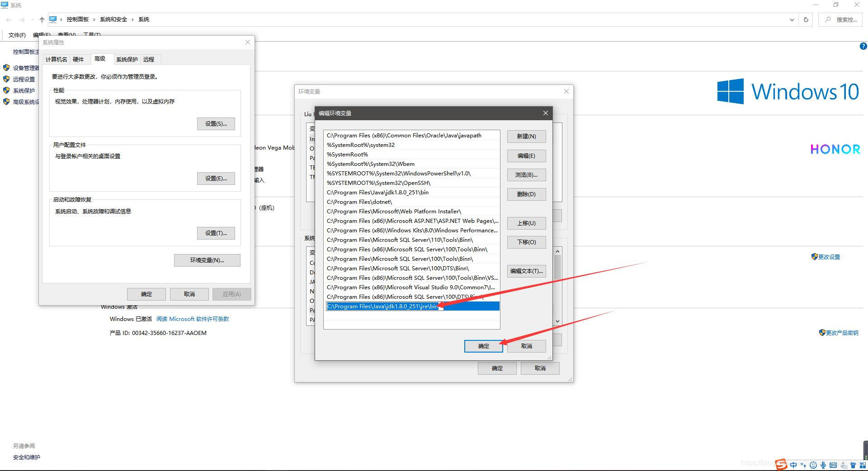Viewport: 868px width, 471px height.
Task: Click the environment variables scrollbar down arrow
Action: pos(557,321)
